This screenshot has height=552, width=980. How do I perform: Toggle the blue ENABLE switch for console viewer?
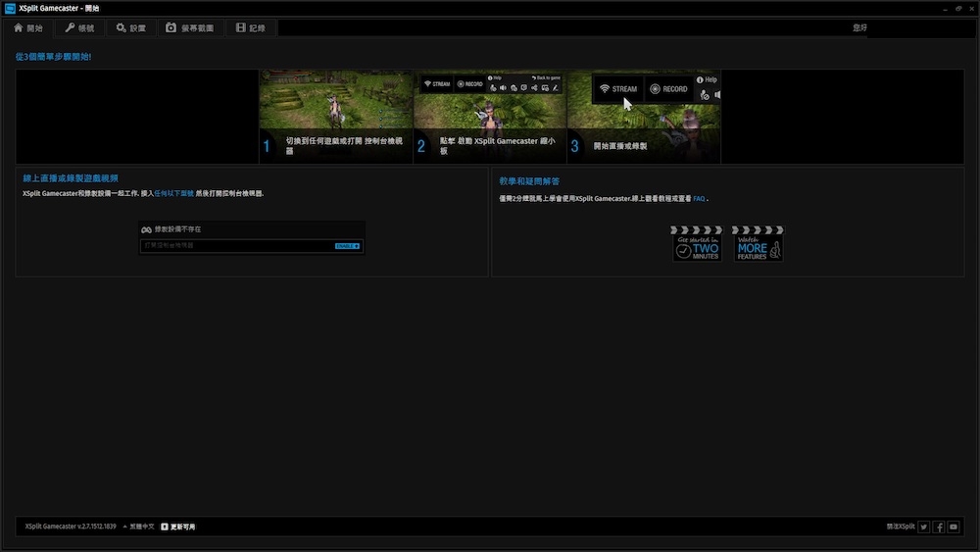tap(347, 246)
